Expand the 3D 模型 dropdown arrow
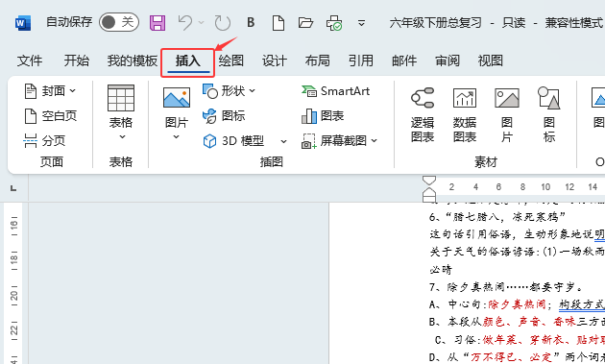Viewport: 605px width, 364px height. click(283, 141)
